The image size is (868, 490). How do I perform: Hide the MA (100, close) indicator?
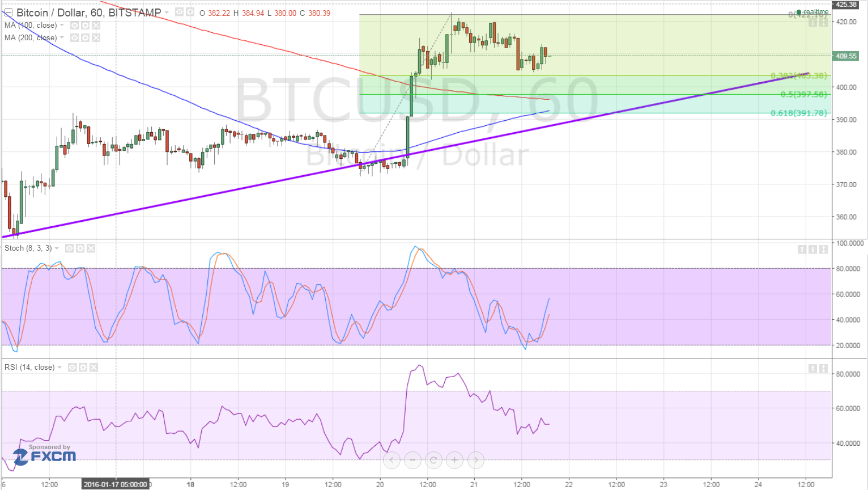(74, 26)
